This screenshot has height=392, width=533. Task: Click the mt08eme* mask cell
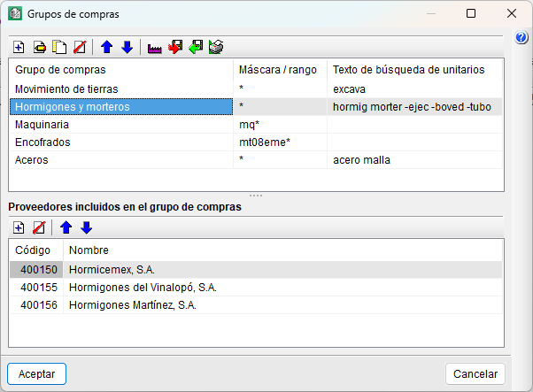click(x=280, y=142)
